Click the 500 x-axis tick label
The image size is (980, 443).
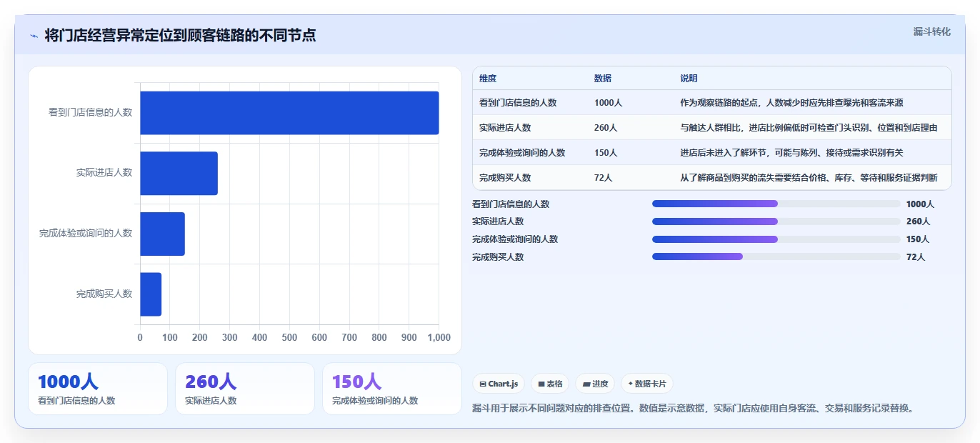(289, 337)
